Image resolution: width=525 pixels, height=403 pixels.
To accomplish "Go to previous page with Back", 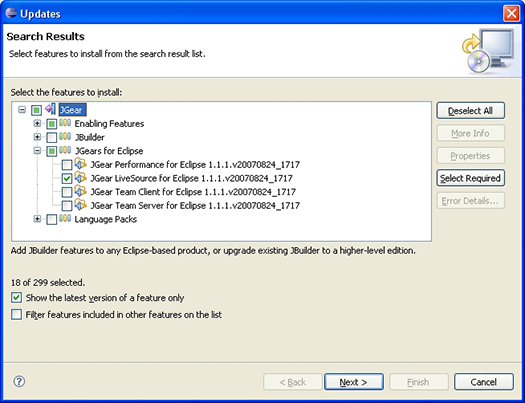I will point(293,382).
